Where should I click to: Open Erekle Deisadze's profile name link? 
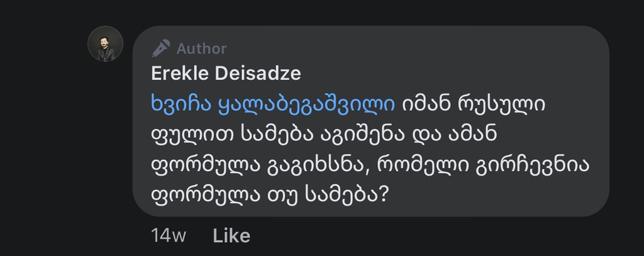(x=226, y=73)
